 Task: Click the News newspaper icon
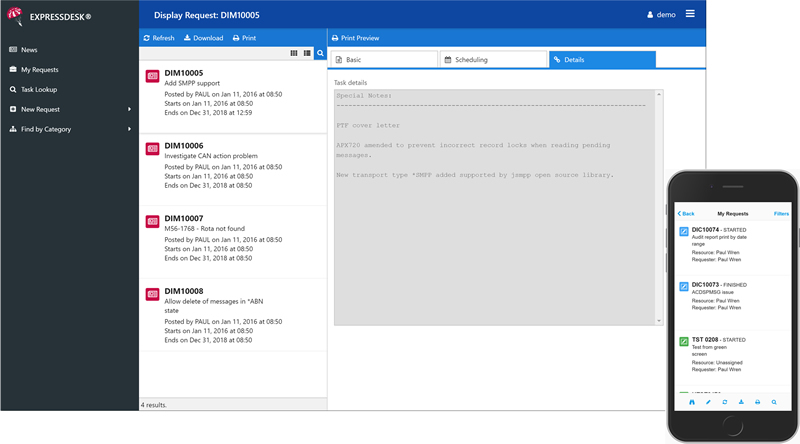pos(13,50)
